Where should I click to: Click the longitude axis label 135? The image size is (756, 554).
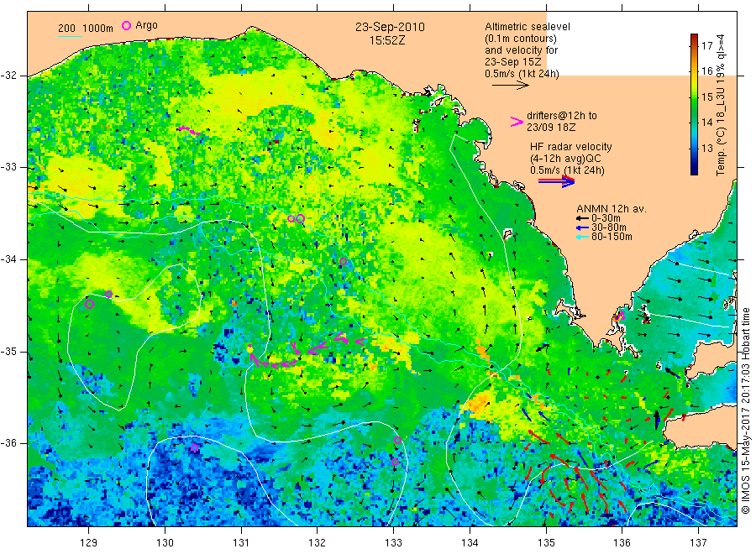click(x=546, y=543)
